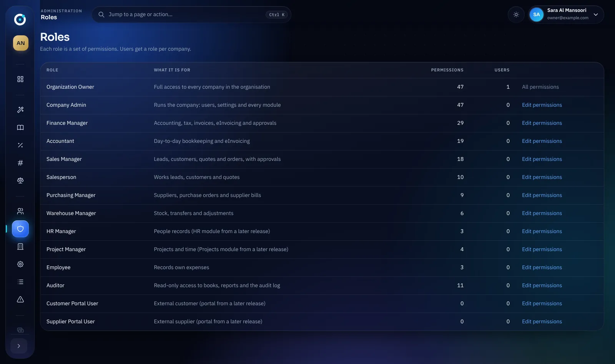Screen dimensions: 615x364
Task: Open the settings gear in sidebar
Action: pyautogui.click(x=20, y=264)
